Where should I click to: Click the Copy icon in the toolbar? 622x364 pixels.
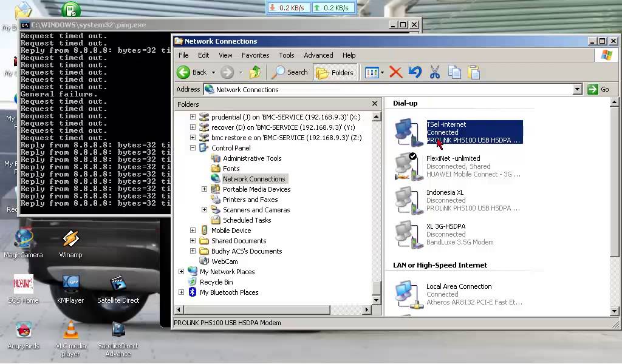click(x=454, y=72)
